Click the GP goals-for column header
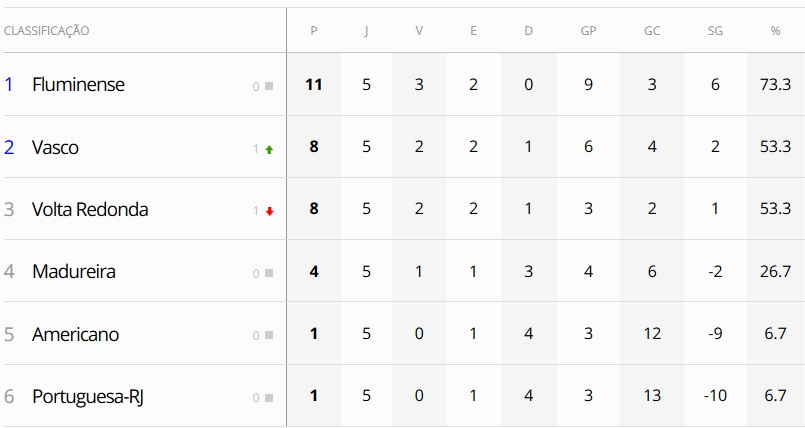This screenshot has height=428, width=805. pyautogui.click(x=588, y=31)
